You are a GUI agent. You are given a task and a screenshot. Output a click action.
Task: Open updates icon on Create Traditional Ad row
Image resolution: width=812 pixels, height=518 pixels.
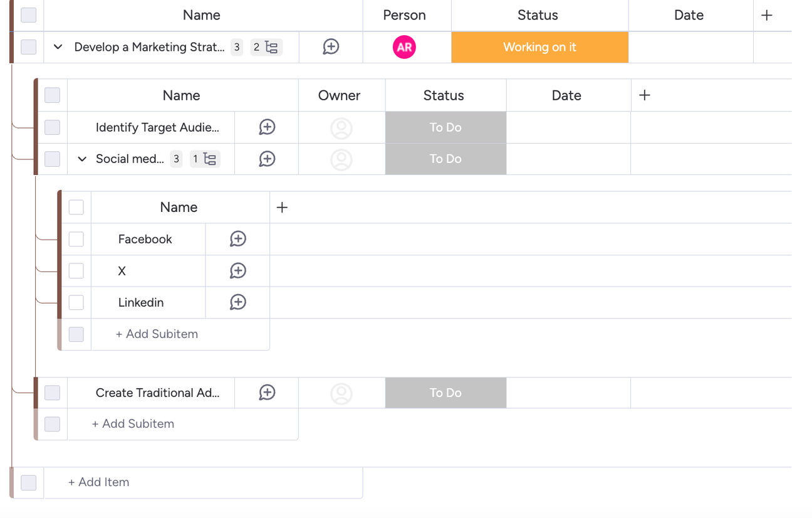click(267, 392)
